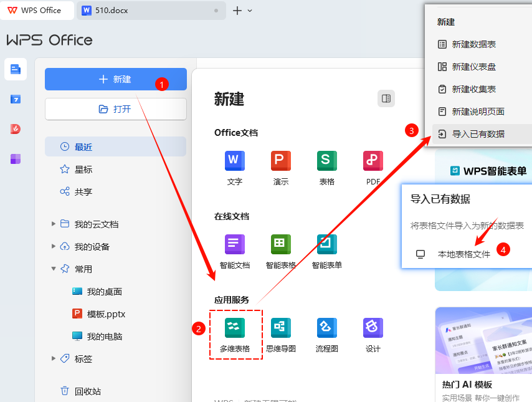Viewport: 532px width, 402px height.
Task: Expand the 标签 tree arrow
Action: coord(54,358)
